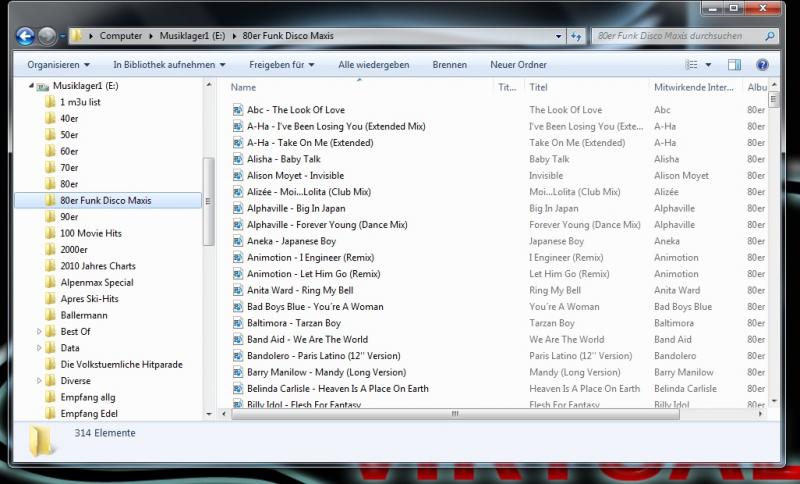The image size is (800, 484).
Task: Select the 2010 Jahres Charts folder
Action: point(97,266)
